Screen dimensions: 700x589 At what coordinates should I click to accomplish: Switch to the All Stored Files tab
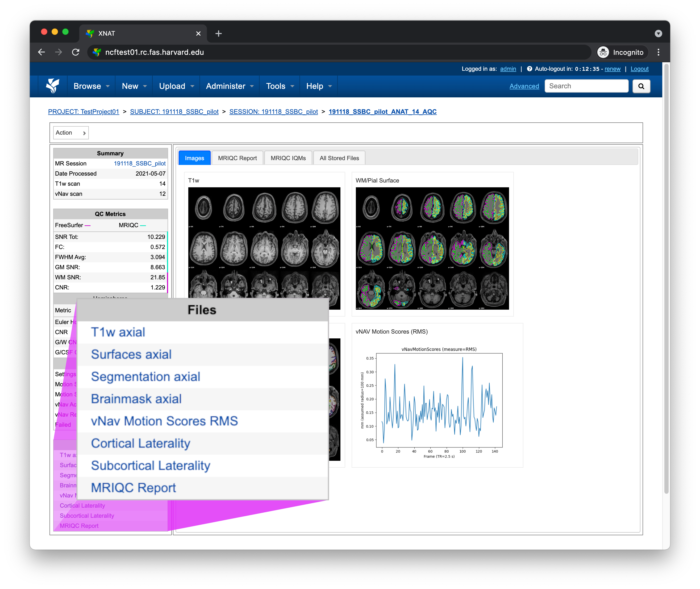339,158
